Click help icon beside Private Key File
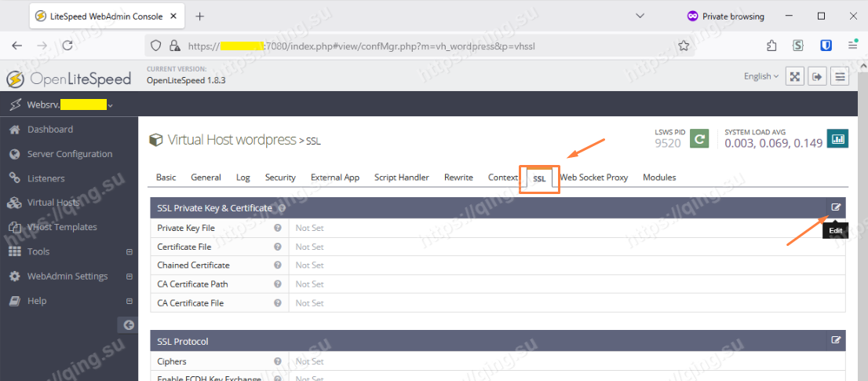 tap(278, 228)
